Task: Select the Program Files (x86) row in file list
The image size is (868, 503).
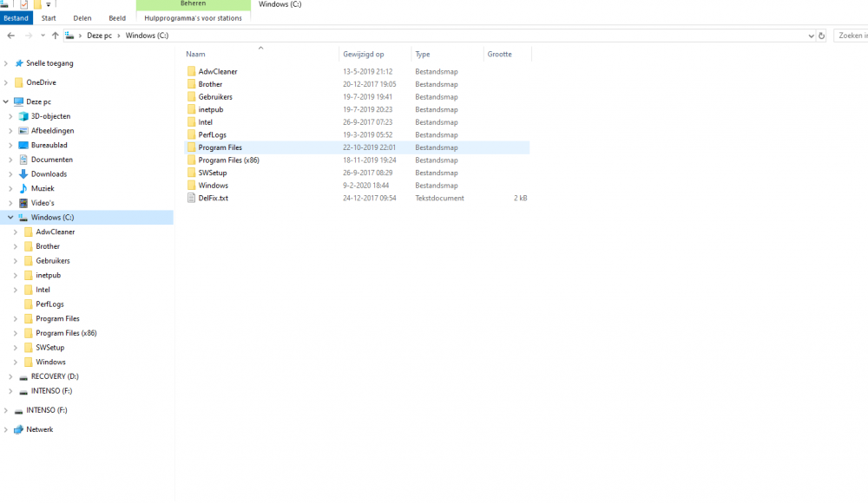Action: [x=357, y=160]
